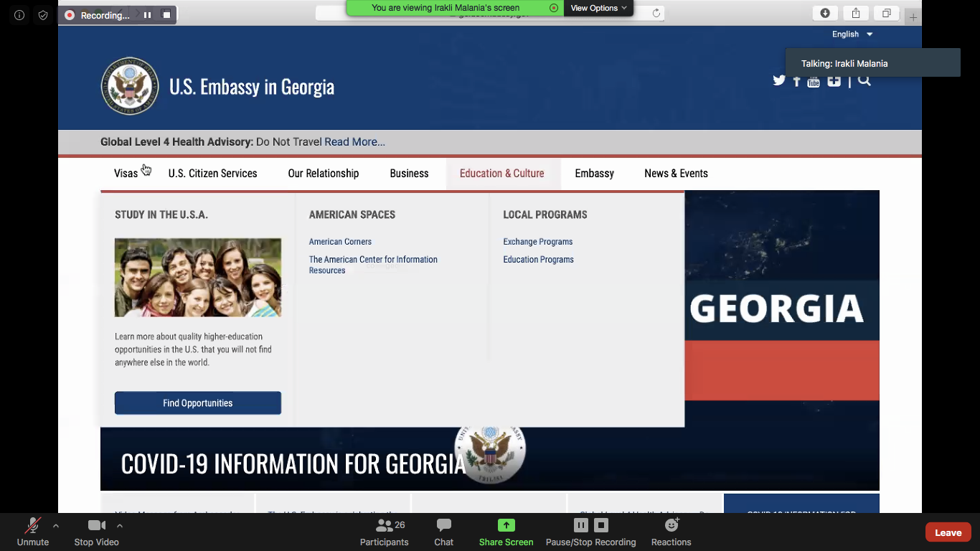Open the embassy Twitter page
This screenshot has width=980, height=551.
779,80
